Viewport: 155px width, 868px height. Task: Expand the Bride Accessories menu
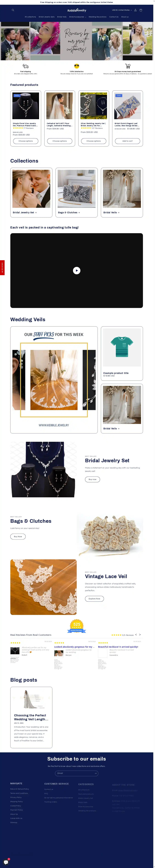point(78,17)
